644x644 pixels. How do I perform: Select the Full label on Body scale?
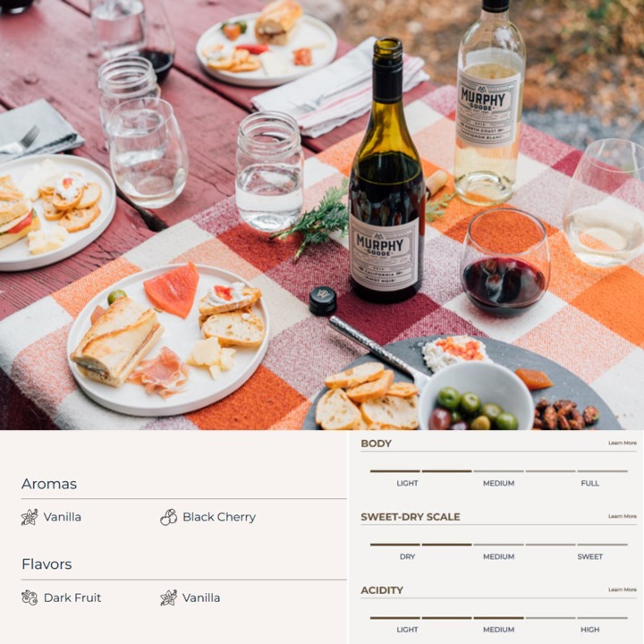click(x=590, y=483)
